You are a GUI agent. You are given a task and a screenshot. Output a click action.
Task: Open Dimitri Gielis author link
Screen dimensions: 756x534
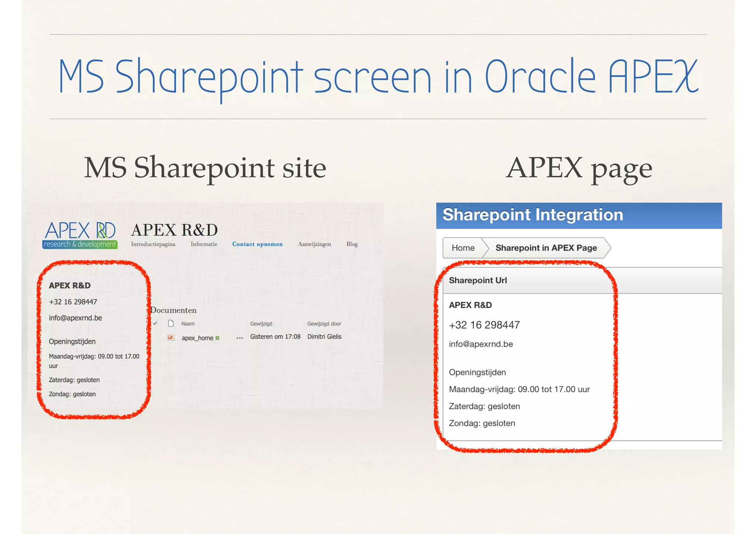[324, 337]
